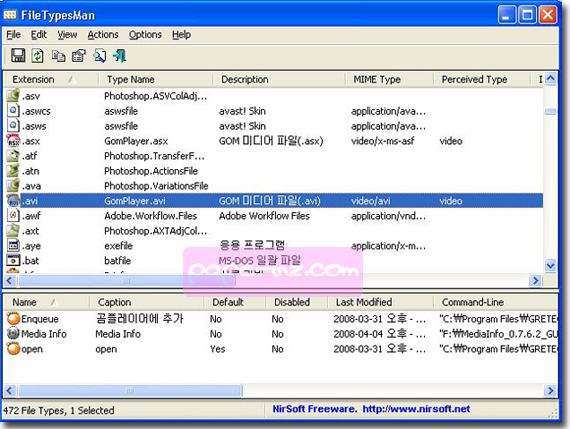The image size is (570, 429).
Task: Click upper list vertical scrollbar down arrow
Action: point(550,266)
